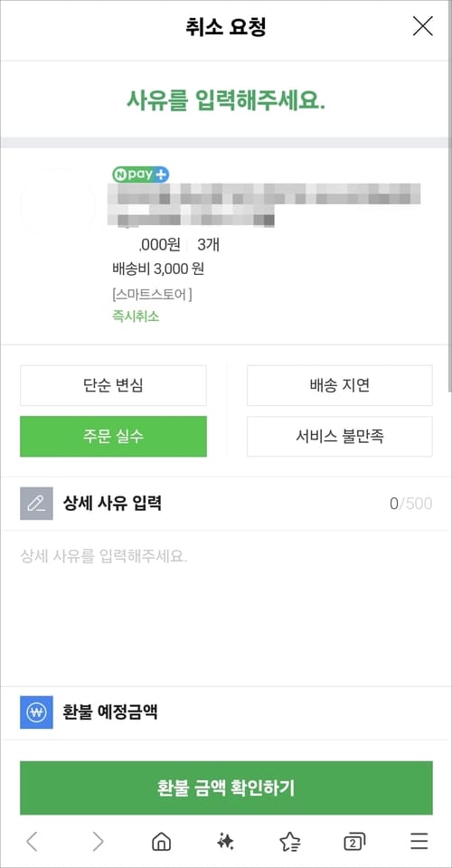Click the 즉시취소 green link text
Viewport: 452px width, 868px height.
[x=136, y=316]
